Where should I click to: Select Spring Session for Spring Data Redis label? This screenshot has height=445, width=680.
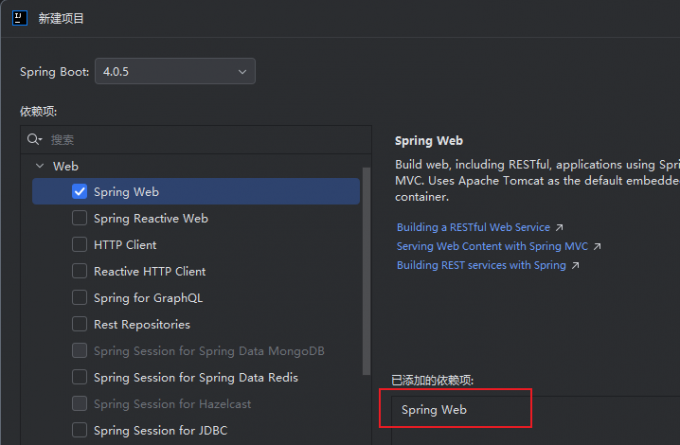196,378
